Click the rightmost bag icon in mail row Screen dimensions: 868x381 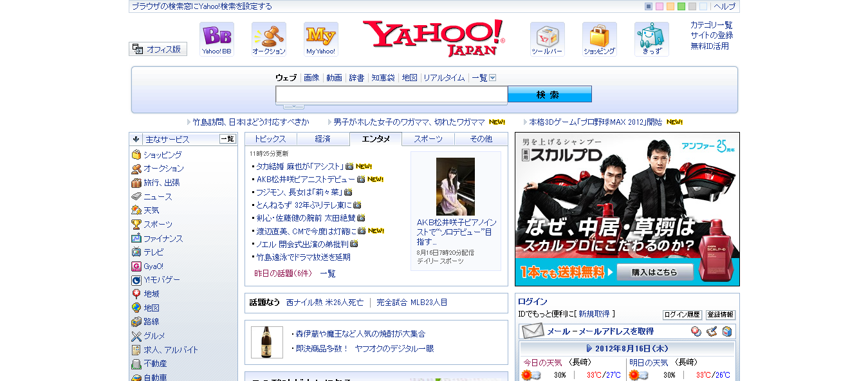pyautogui.click(x=727, y=331)
